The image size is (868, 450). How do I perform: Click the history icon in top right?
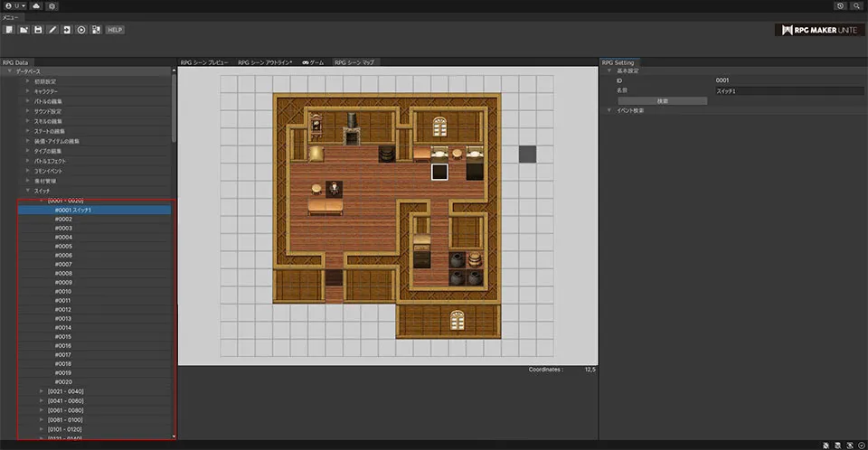840,5
